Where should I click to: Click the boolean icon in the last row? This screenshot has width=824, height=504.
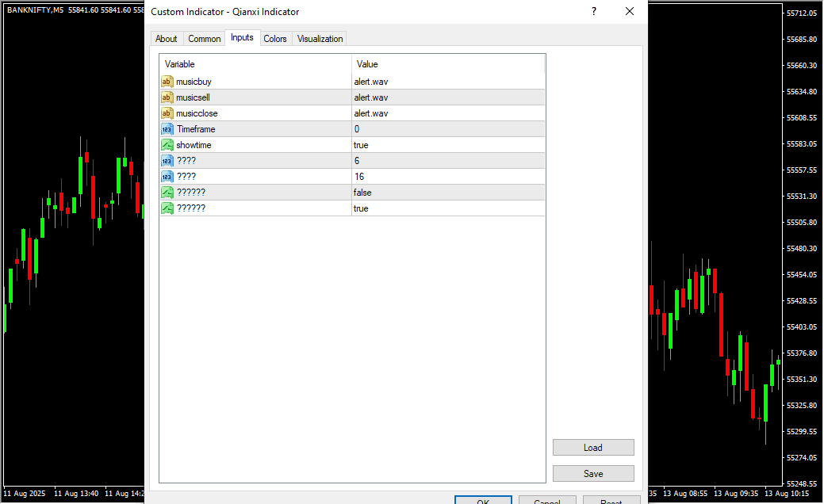click(x=167, y=208)
